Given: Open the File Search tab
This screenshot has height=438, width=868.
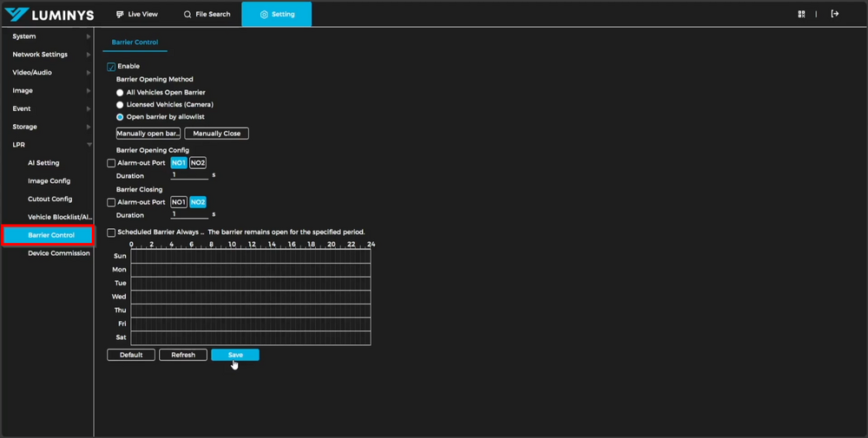Looking at the screenshot, I should (x=207, y=15).
